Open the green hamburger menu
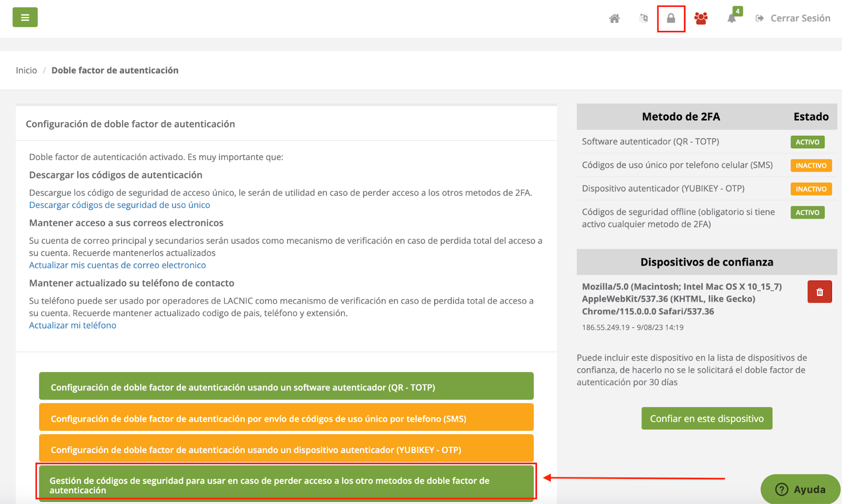 25,17
